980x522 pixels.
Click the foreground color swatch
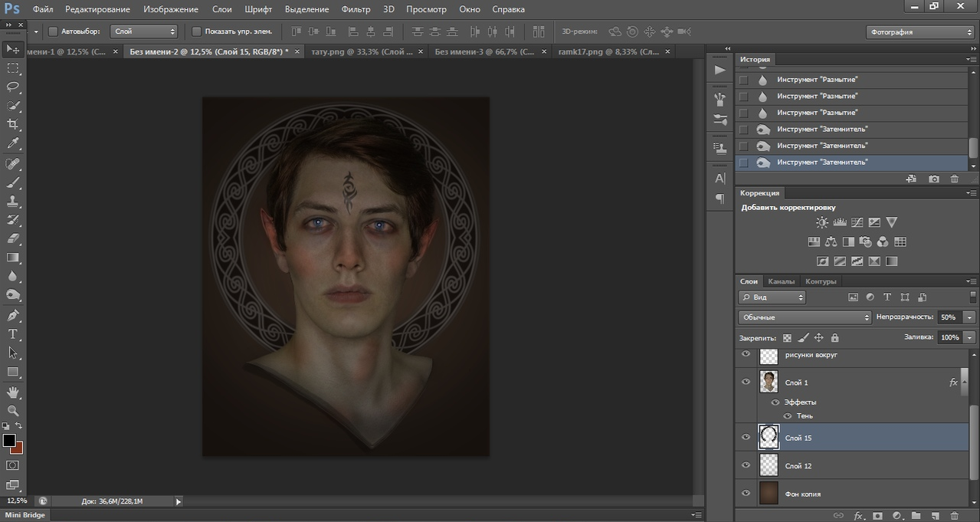9,440
